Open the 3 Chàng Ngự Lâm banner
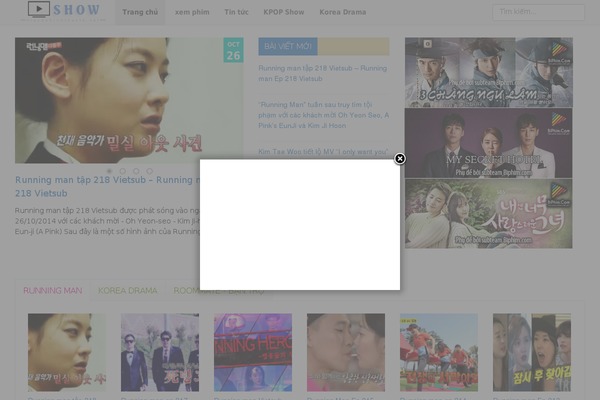Image resolution: width=600 pixels, height=400 pixels. coord(489,72)
